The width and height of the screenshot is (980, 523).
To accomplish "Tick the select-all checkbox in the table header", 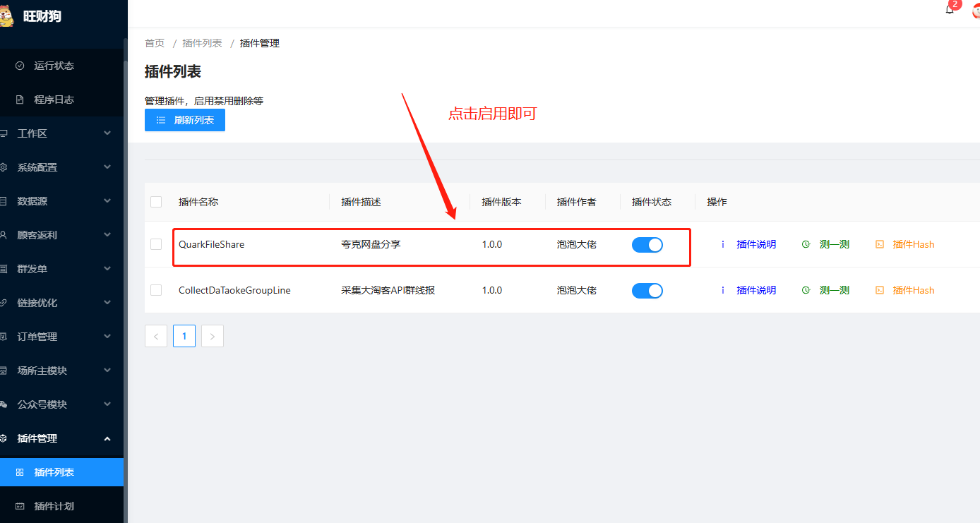I will click(x=156, y=202).
